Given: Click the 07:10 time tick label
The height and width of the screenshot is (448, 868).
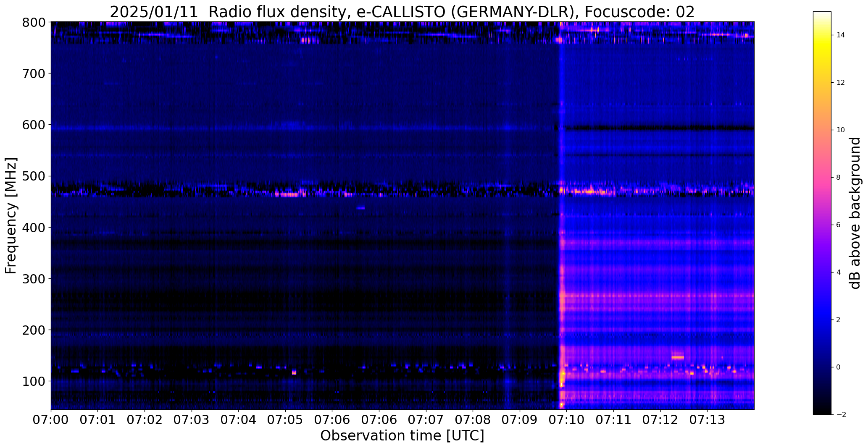Looking at the screenshot, I should (x=567, y=420).
